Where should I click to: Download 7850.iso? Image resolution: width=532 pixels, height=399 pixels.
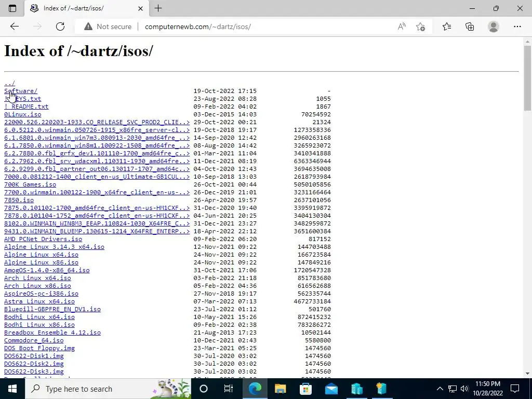click(x=19, y=200)
